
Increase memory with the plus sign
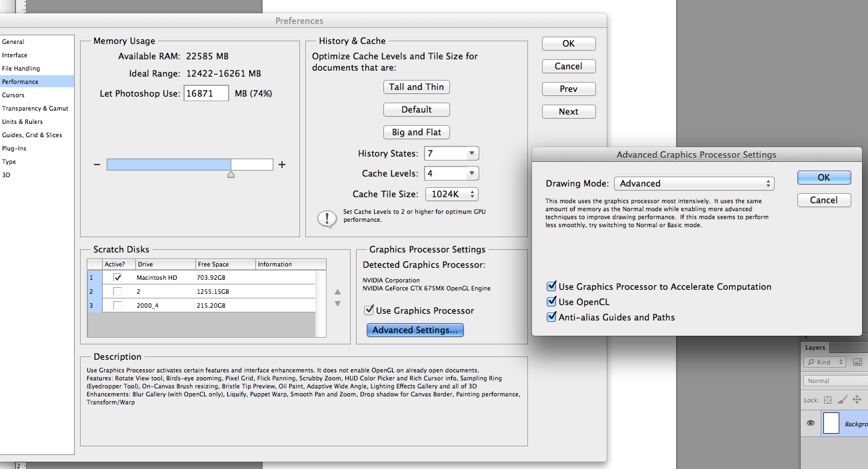(x=282, y=165)
